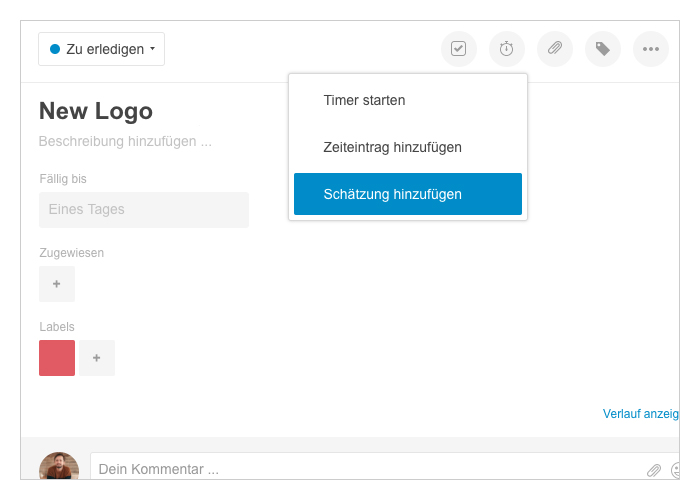This screenshot has width=700, height=500.
Task: Click the red label color swatch
Action: pyautogui.click(x=57, y=358)
